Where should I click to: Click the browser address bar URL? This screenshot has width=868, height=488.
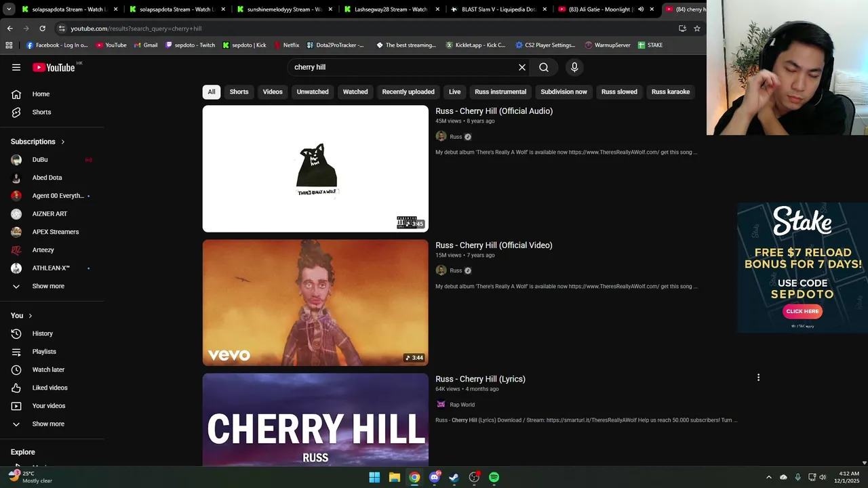click(x=136, y=28)
